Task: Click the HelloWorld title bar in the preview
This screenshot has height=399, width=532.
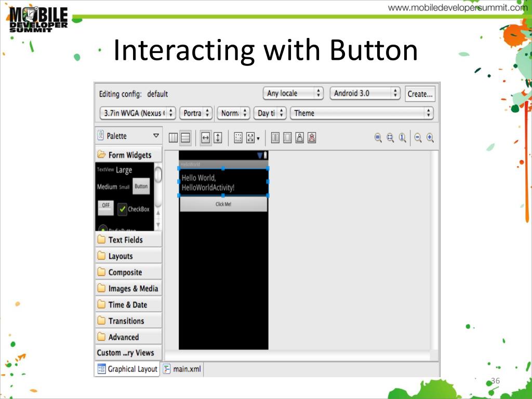Action: tap(223, 164)
